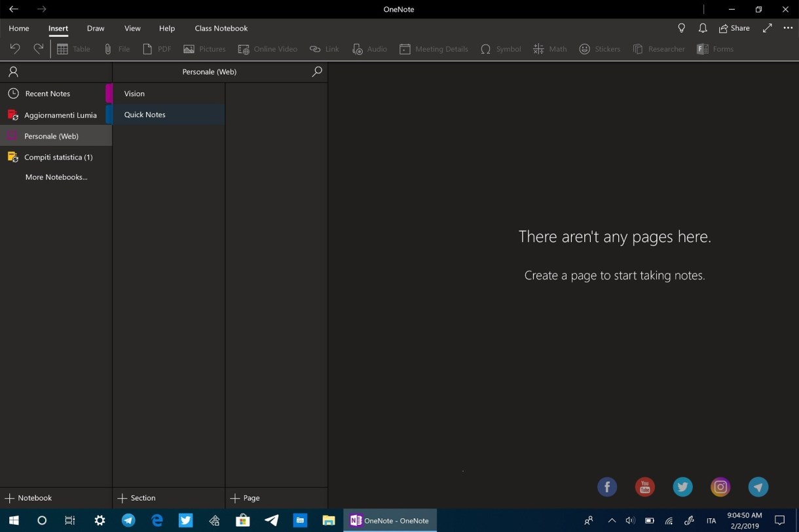
Task: Open the Class Notebook tab
Action: click(x=221, y=28)
